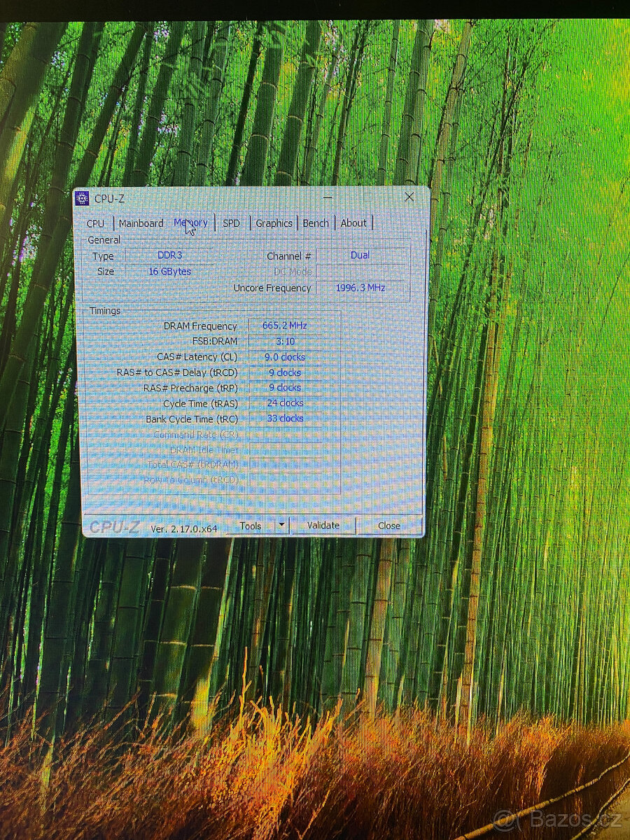The width and height of the screenshot is (630, 840).
Task: Switch to the CPU tab
Action: point(95,223)
